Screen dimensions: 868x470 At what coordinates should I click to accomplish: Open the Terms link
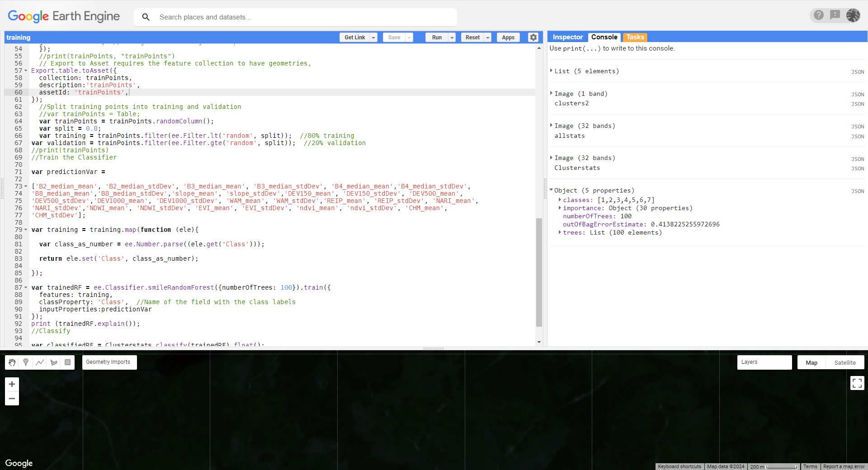click(810, 466)
